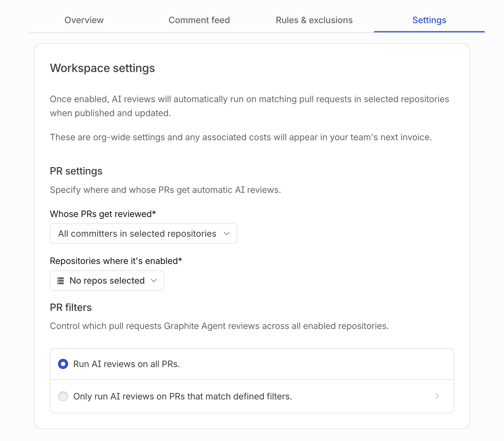504x441 pixels.
Task: Click the PR filters section heading
Action: 71,307
